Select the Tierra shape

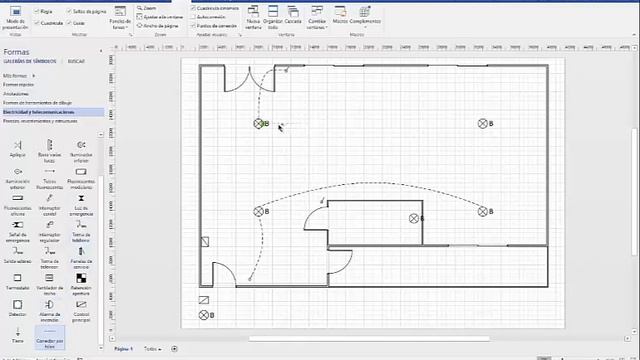click(x=18, y=335)
